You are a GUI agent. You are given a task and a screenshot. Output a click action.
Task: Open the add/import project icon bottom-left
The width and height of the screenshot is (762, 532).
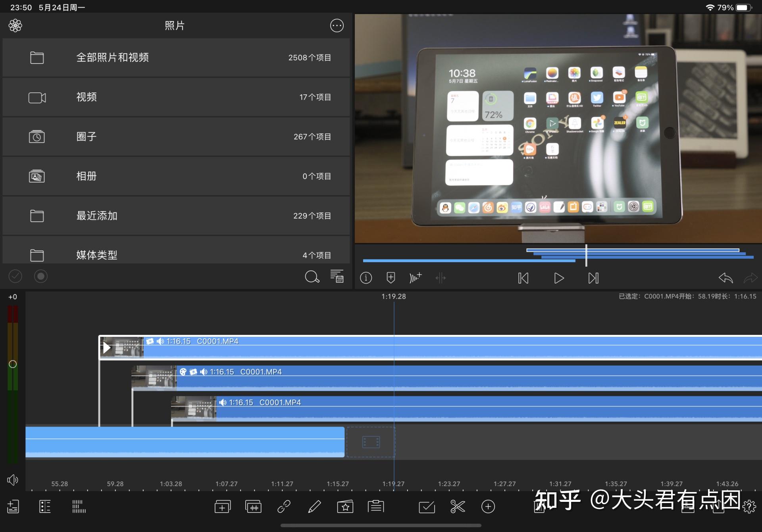click(x=13, y=507)
